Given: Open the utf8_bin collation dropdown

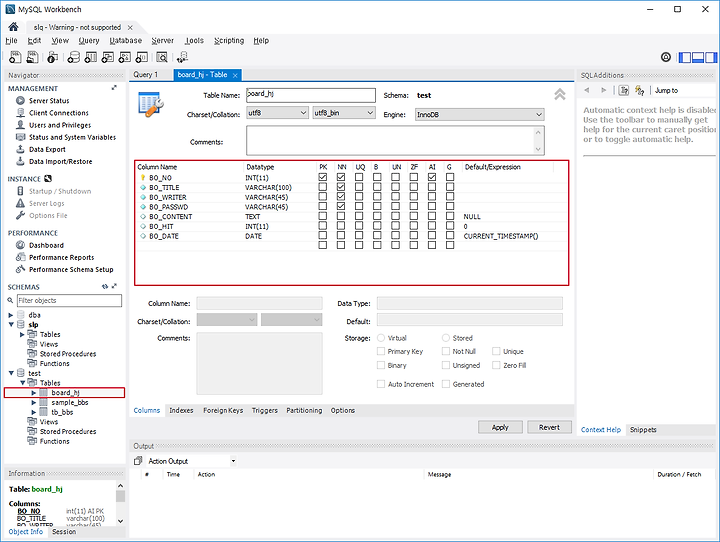Looking at the screenshot, I should pos(344,113).
